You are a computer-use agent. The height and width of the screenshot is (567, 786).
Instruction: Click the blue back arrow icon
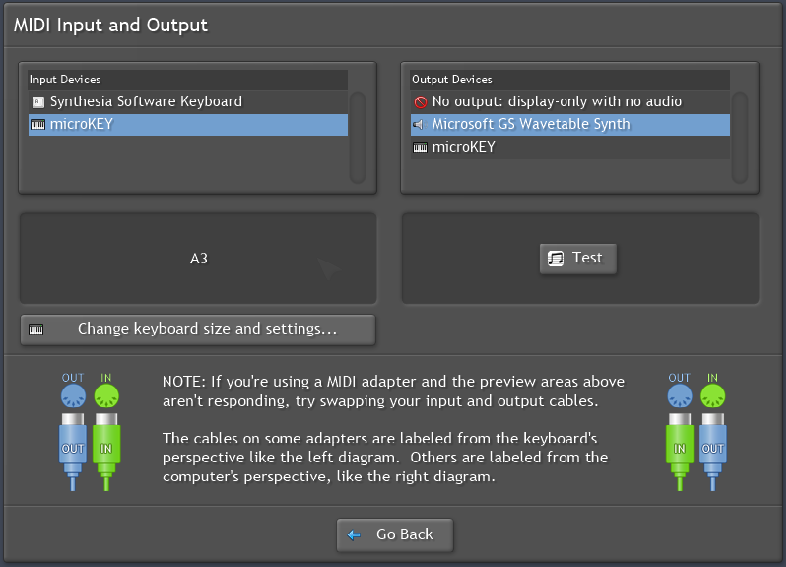[354, 535]
